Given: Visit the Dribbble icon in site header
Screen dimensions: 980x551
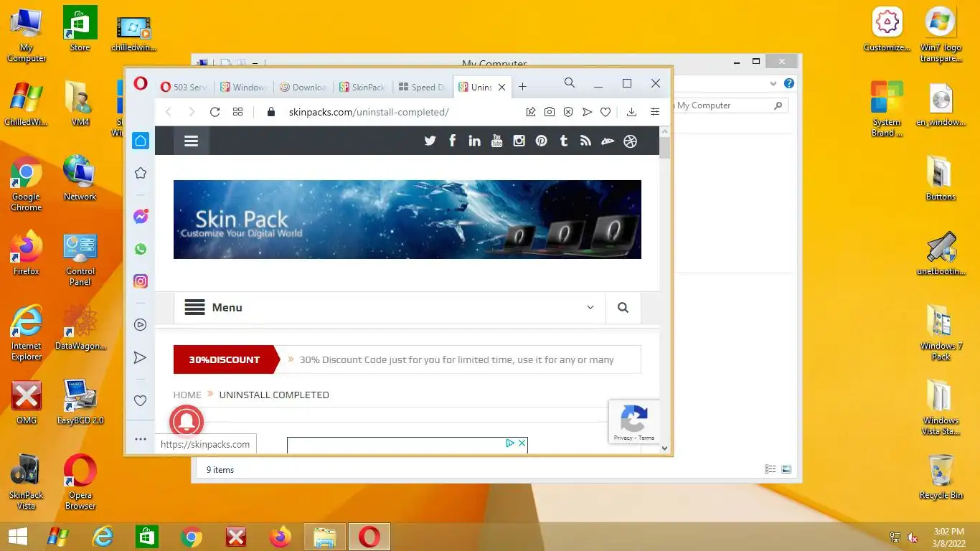Looking at the screenshot, I should pos(631,141).
